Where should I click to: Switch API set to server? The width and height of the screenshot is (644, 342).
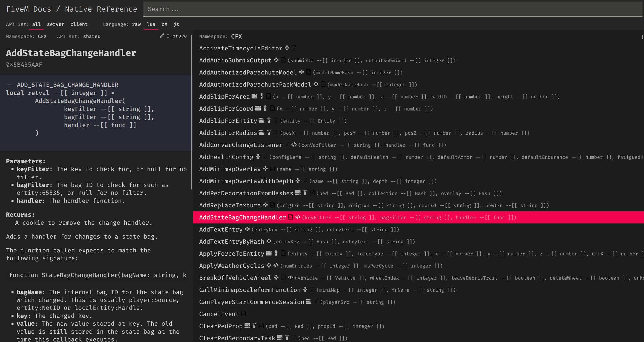coord(56,24)
